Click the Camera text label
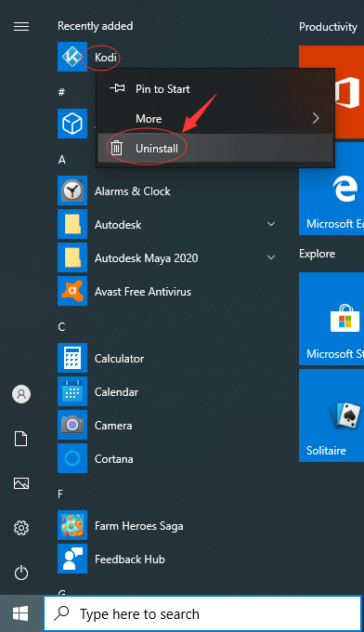The width and height of the screenshot is (364, 632). pos(113,426)
